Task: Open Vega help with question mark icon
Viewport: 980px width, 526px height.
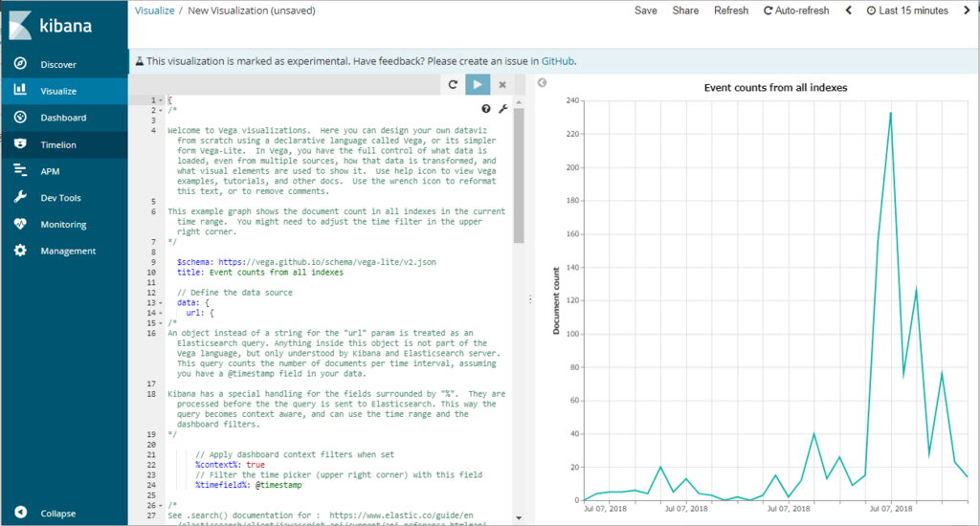Action: coord(485,109)
